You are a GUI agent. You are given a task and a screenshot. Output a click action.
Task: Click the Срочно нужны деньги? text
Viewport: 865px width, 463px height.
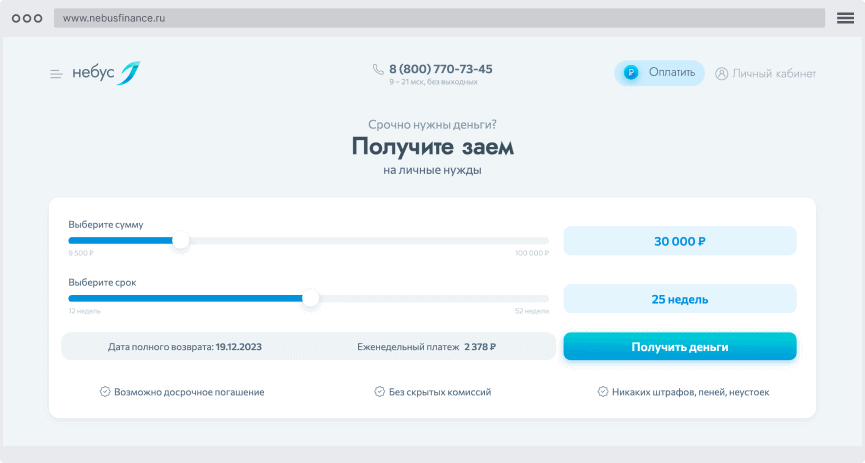click(x=432, y=125)
